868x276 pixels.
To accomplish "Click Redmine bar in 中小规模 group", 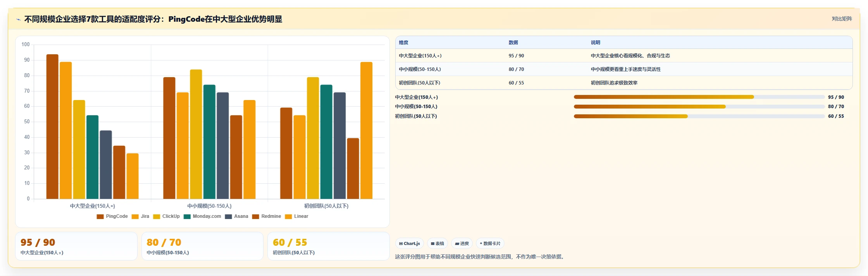I will pos(236,157).
